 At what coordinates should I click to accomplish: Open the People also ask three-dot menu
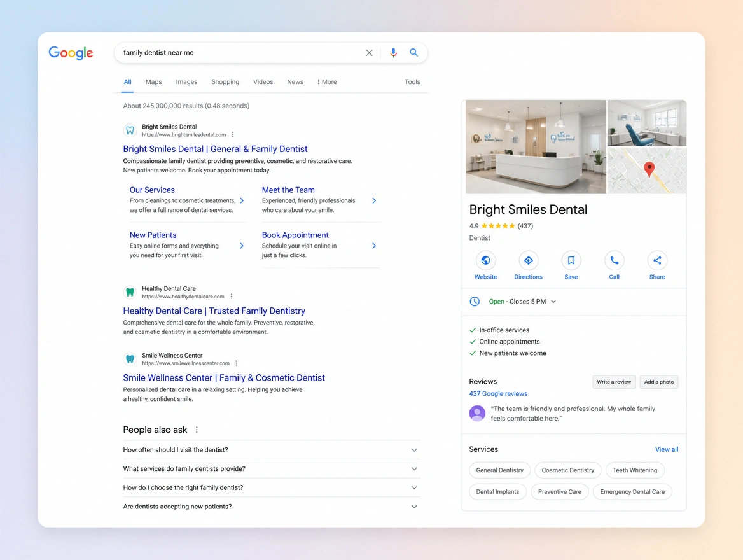click(x=197, y=430)
